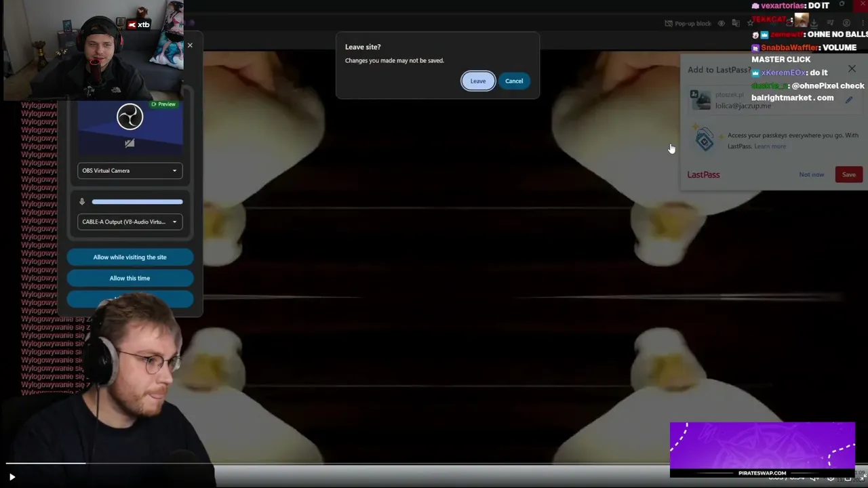Close the Add to LastPass popup

point(852,69)
